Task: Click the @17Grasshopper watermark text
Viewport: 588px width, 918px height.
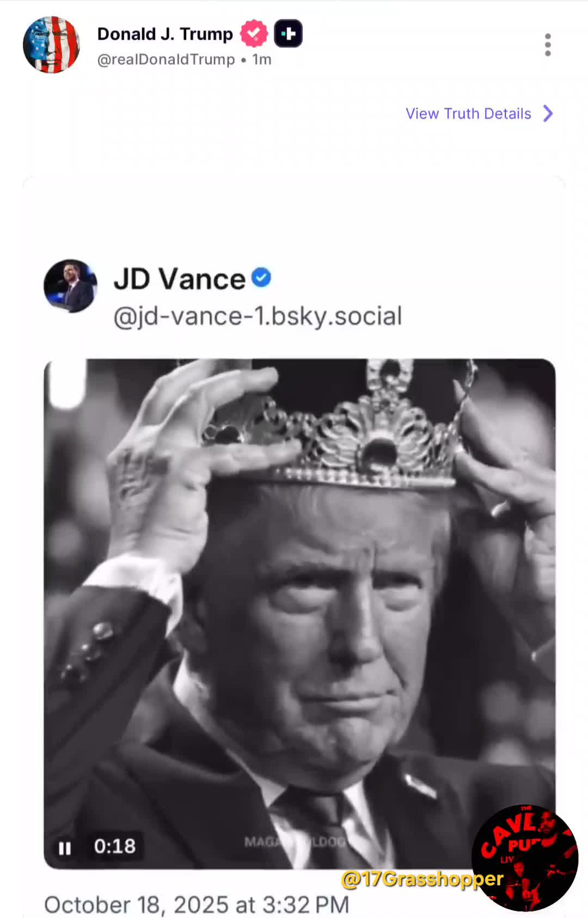Action: point(422,878)
